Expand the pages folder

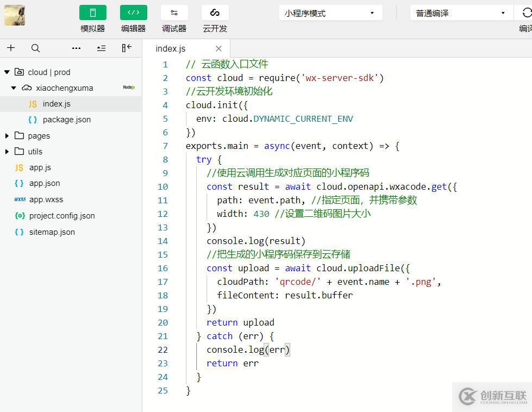[x=7, y=136]
